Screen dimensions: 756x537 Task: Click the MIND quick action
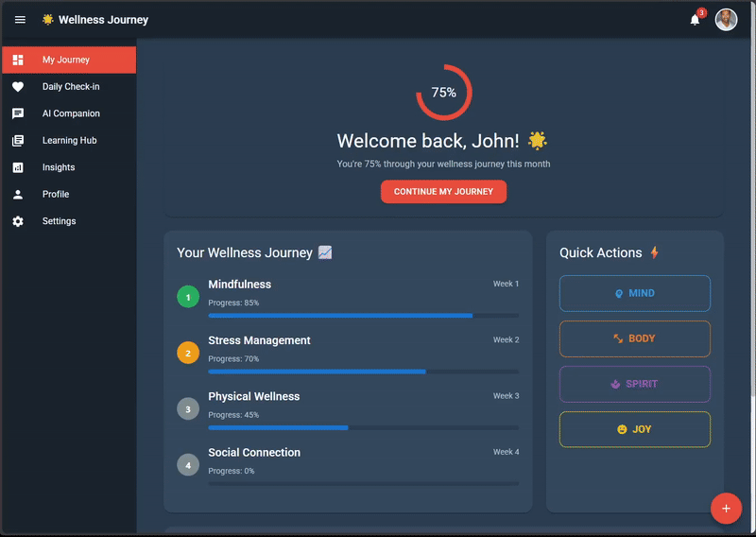[634, 293]
